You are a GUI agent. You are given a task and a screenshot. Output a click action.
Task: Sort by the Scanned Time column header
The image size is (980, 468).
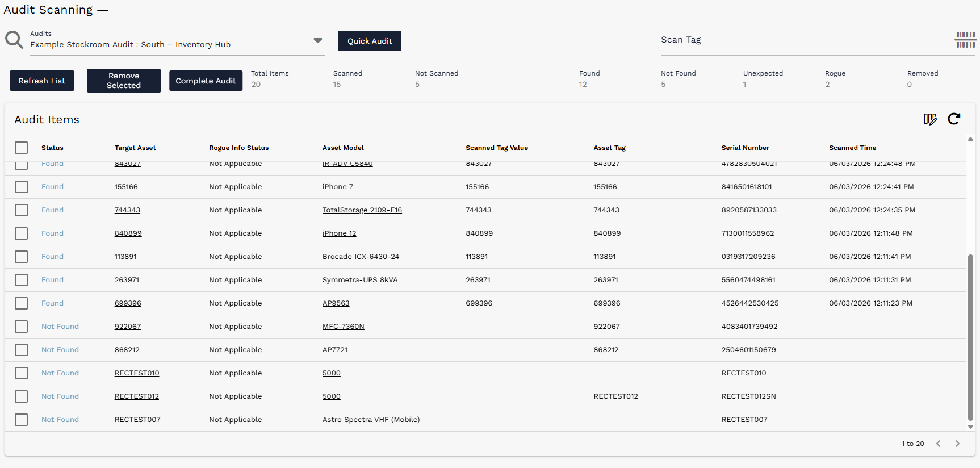[x=852, y=148]
